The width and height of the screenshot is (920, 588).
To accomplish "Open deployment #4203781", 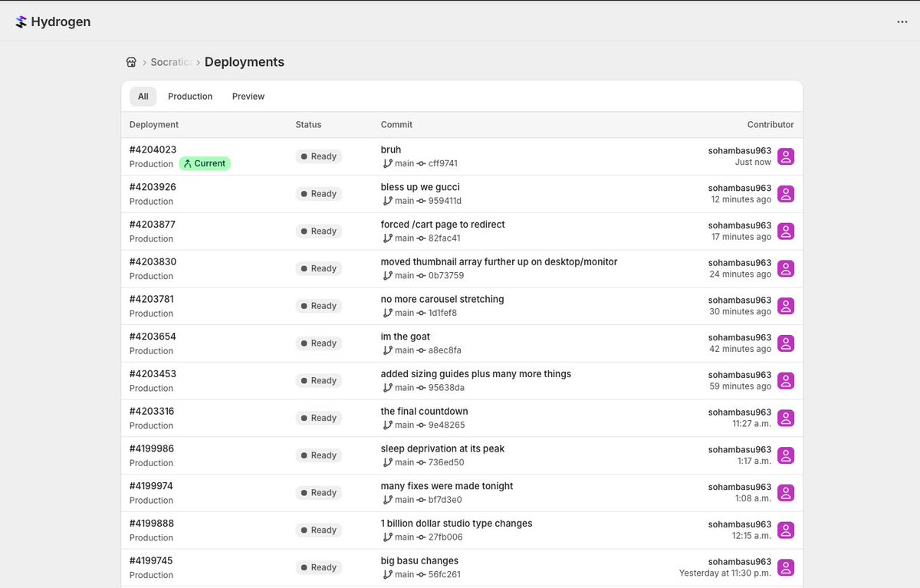I will click(153, 299).
